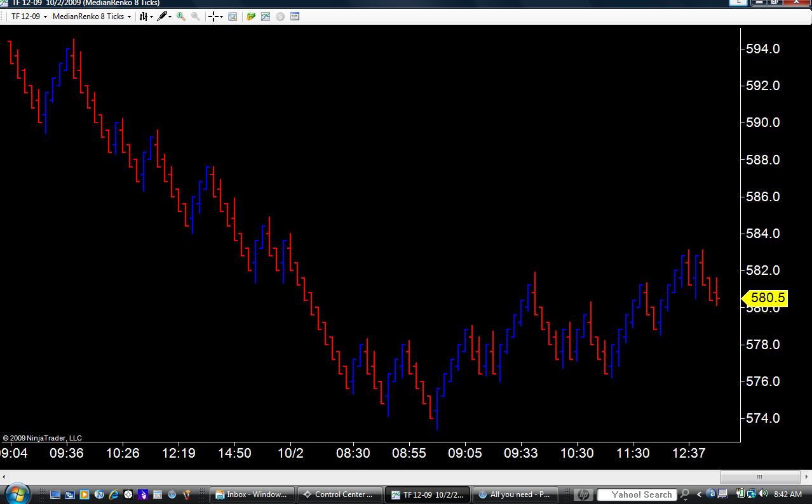Switch to Control Center taskbar button
Viewport: 812px width, 504px height.
[339, 494]
